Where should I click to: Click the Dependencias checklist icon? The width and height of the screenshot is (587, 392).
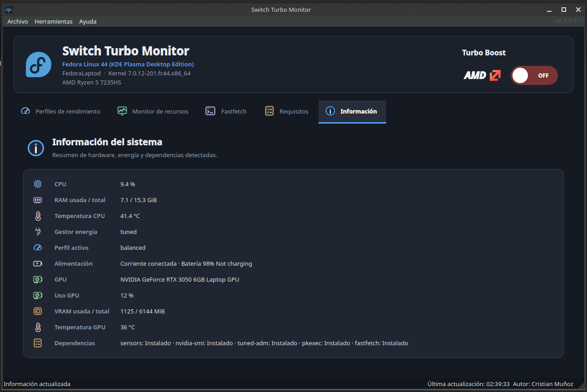point(38,343)
